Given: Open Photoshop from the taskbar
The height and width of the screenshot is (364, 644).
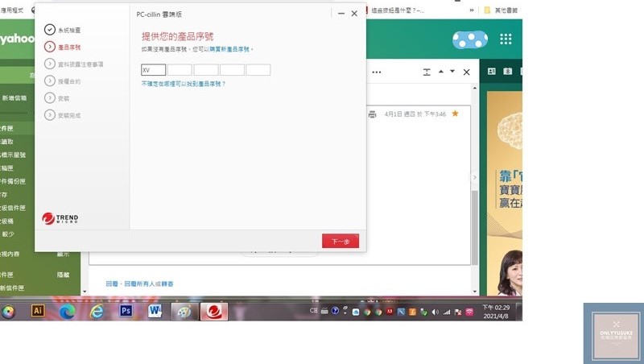Looking at the screenshot, I should click(x=126, y=311).
